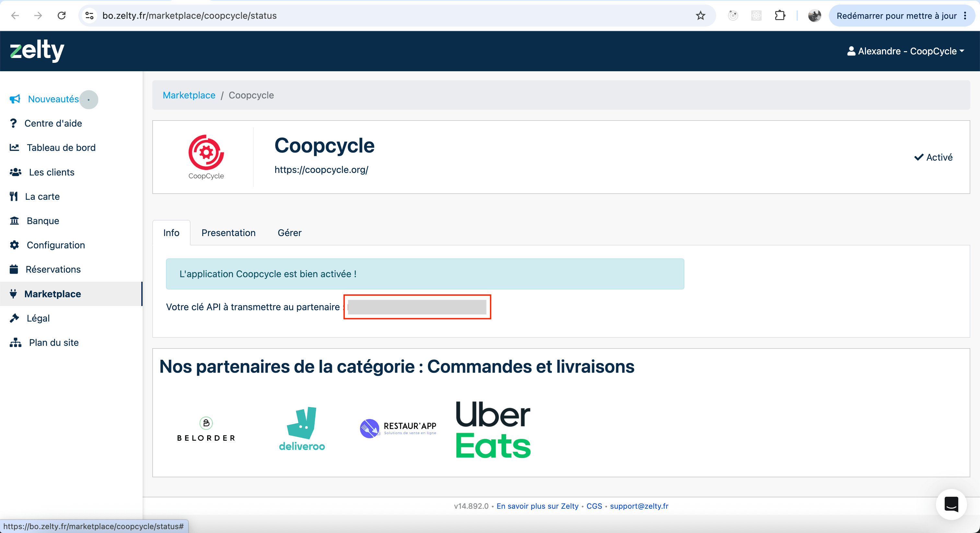Image resolution: width=980 pixels, height=533 pixels.
Task: Open Réservations section
Action: 53,269
